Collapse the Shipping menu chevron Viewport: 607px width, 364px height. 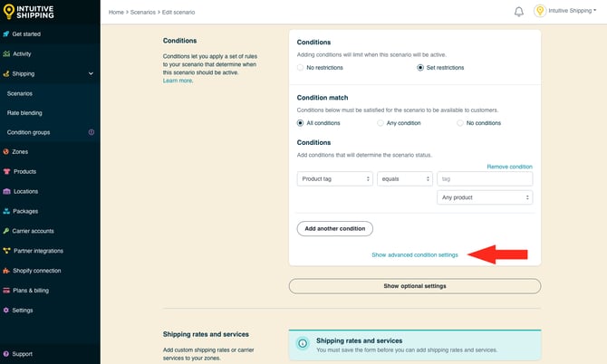click(x=91, y=73)
